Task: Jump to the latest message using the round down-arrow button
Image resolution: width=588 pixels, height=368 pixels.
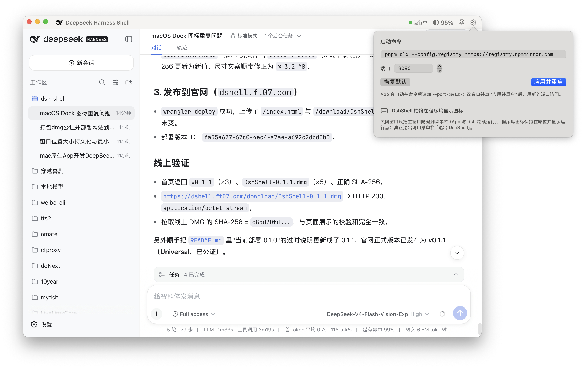Action: click(457, 253)
